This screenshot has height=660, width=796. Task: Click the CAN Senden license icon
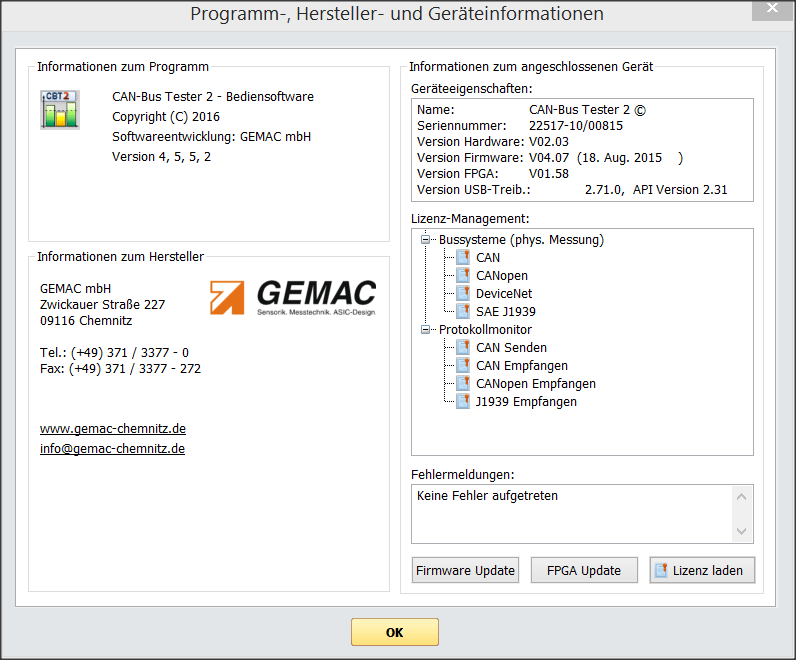click(x=463, y=348)
